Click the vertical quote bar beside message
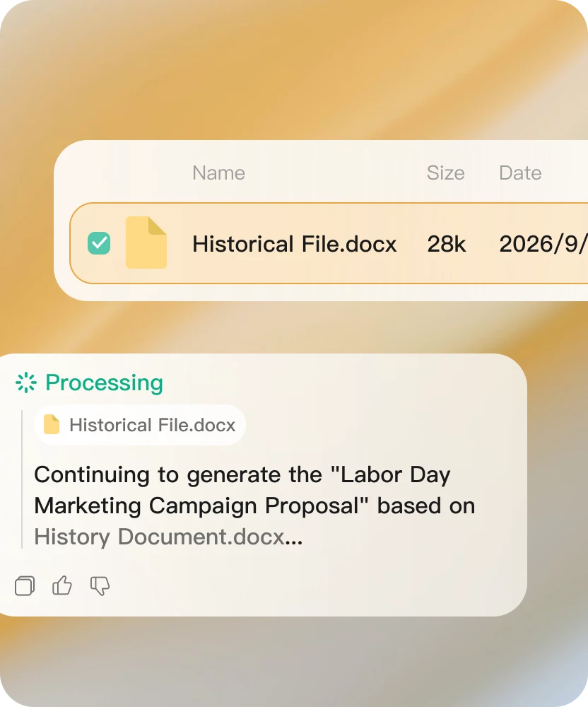588x707 pixels. pos(22,479)
